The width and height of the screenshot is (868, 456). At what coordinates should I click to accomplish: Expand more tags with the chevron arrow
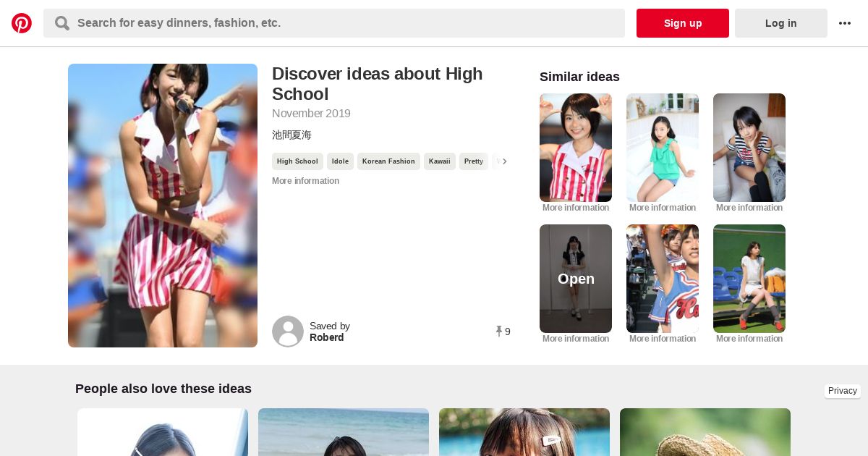click(504, 161)
